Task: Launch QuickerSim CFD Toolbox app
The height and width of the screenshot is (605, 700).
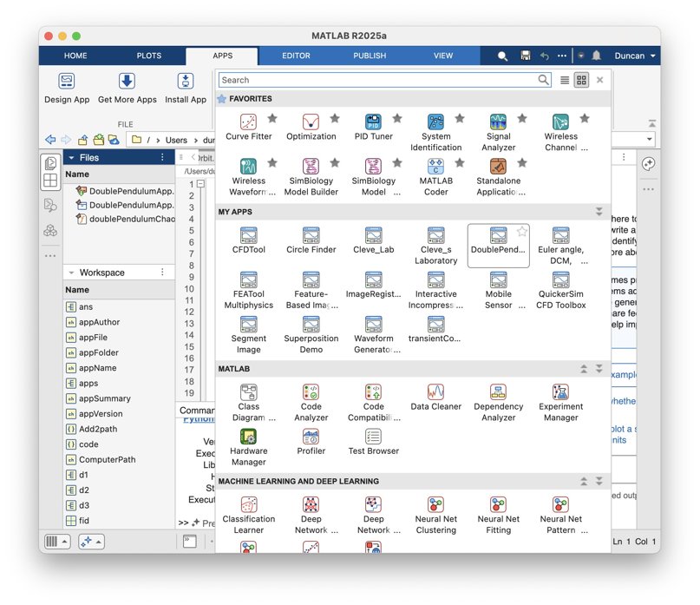Action: point(560,291)
